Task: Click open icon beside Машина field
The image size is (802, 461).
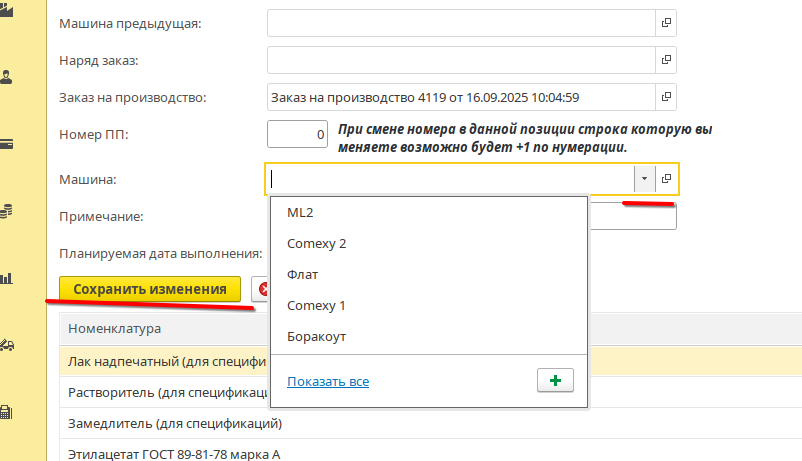Action: [x=667, y=179]
